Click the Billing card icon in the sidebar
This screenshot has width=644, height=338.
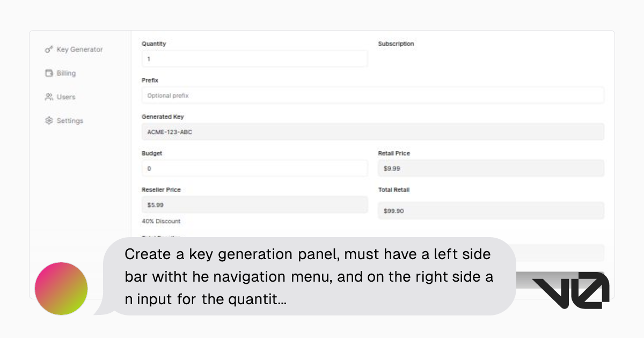coord(48,73)
